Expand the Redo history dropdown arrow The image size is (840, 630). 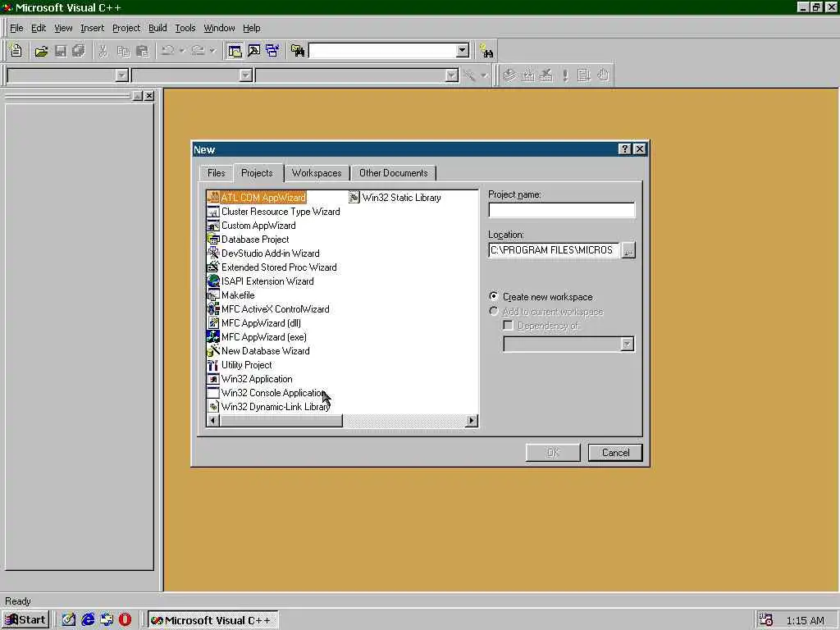[x=212, y=51]
